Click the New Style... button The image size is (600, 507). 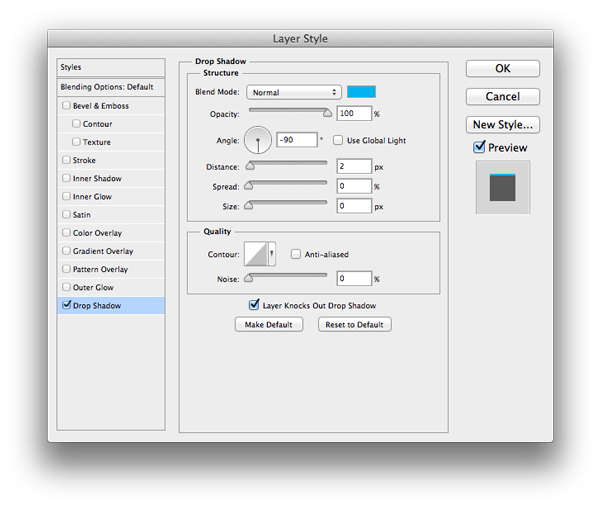[x=503, y=125]
